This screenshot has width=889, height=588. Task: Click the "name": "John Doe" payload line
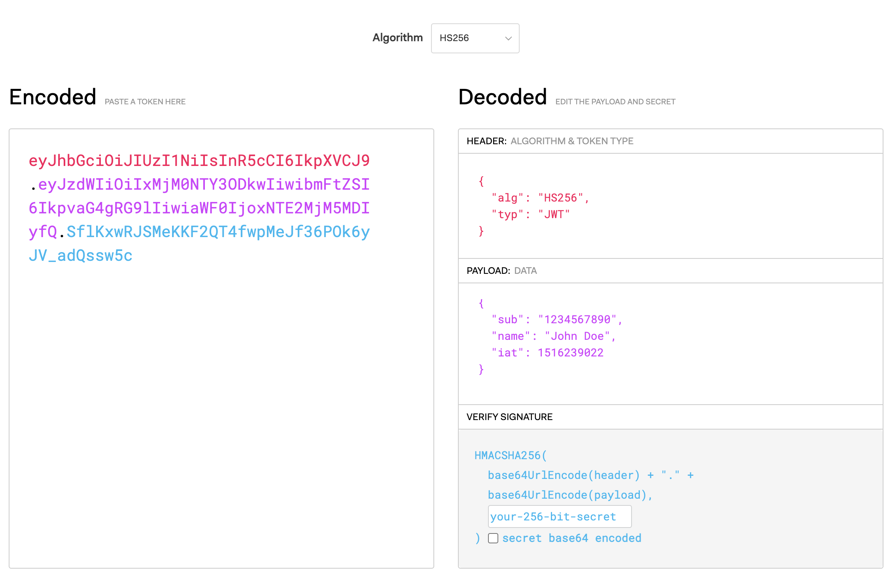coord(554,336)
